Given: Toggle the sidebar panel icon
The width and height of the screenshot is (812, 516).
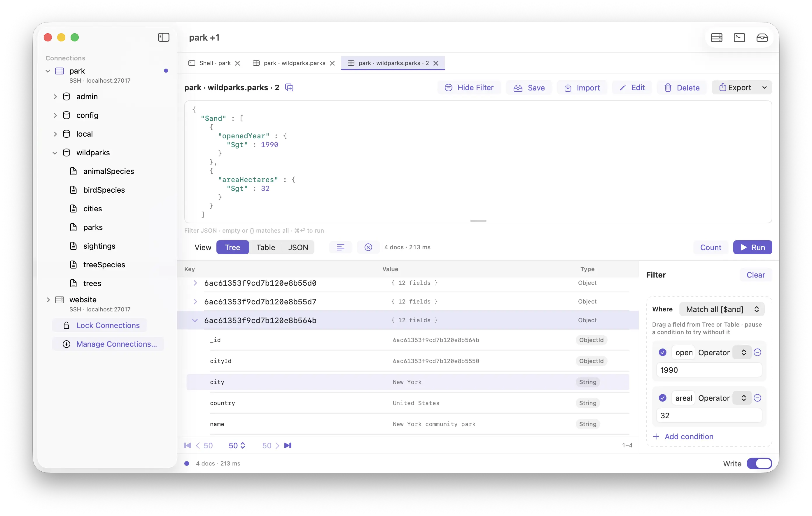Looking at the screenshot, I should (x=164, y=37).
